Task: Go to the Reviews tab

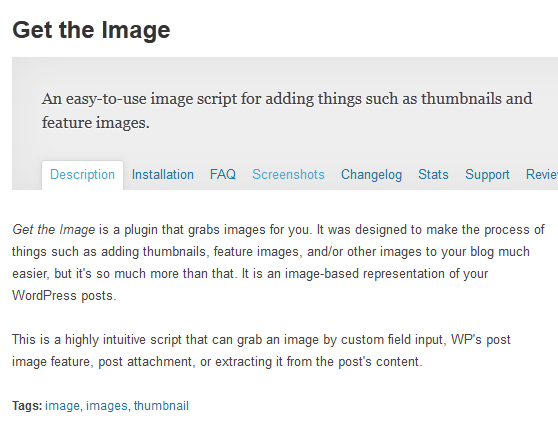Action: [x=542, y=175]
